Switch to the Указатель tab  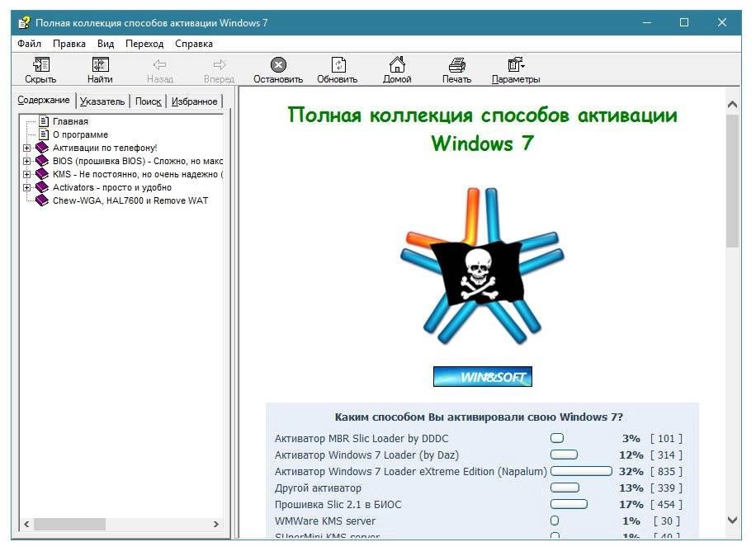[x=102, y=101]
